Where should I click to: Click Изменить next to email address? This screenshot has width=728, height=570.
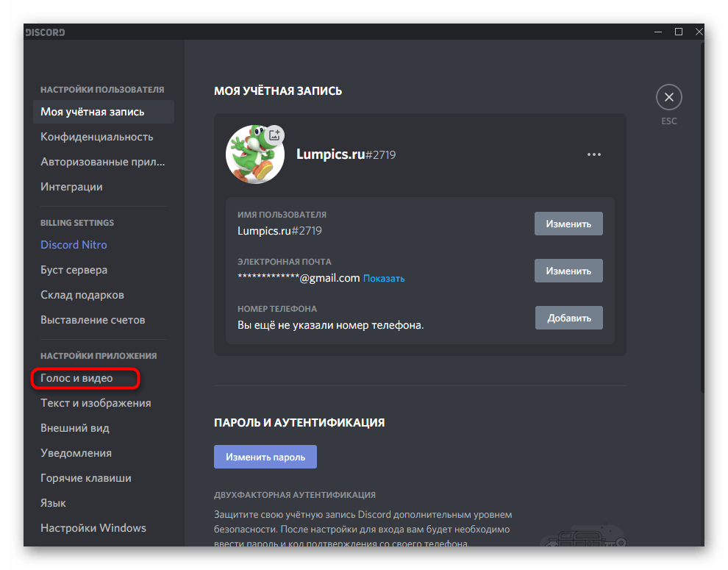pyautogui.click(x=568, y=271)
